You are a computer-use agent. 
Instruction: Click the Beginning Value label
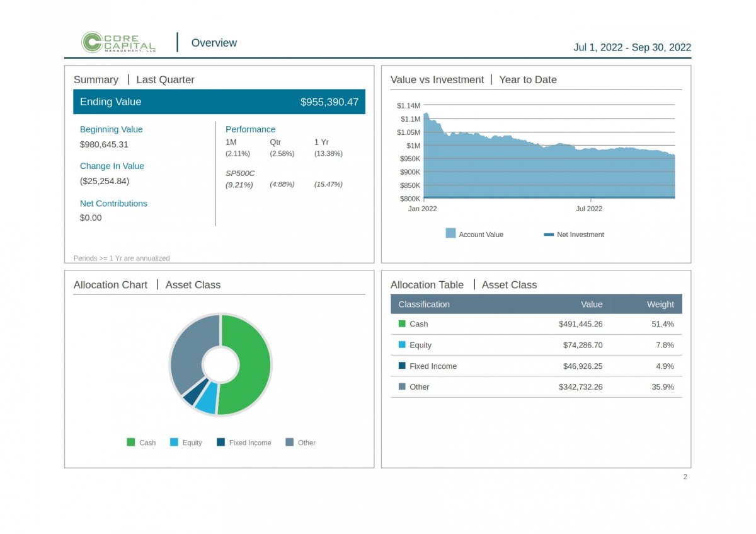111,129
